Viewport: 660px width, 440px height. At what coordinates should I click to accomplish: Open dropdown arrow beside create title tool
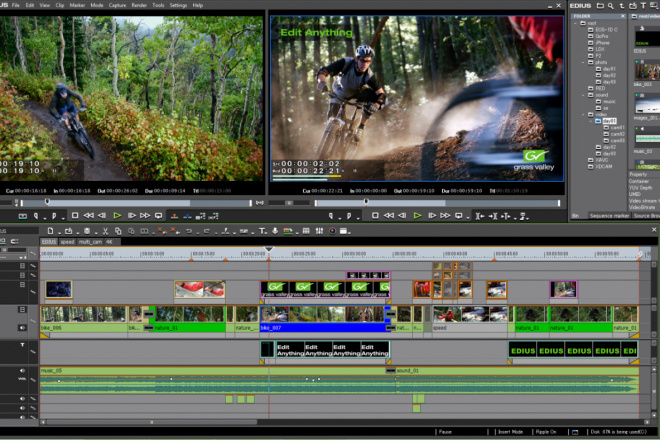pyautogui.click(x=267, y=232)
